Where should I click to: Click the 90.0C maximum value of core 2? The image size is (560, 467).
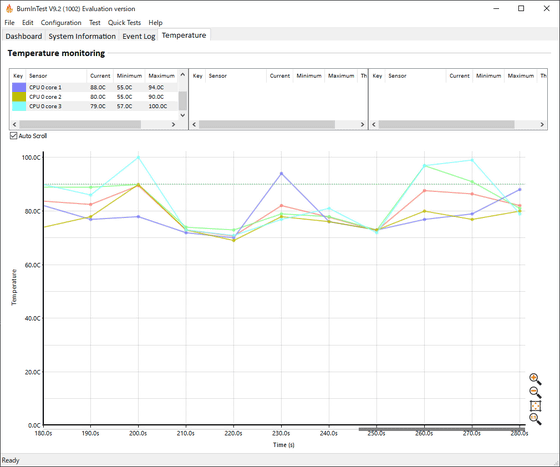click(x=156, y=97)
